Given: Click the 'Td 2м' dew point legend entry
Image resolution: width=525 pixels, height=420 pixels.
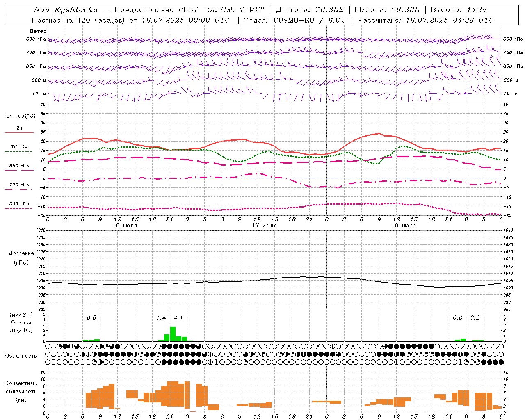Looking at the screenshot, I should 19,147.
